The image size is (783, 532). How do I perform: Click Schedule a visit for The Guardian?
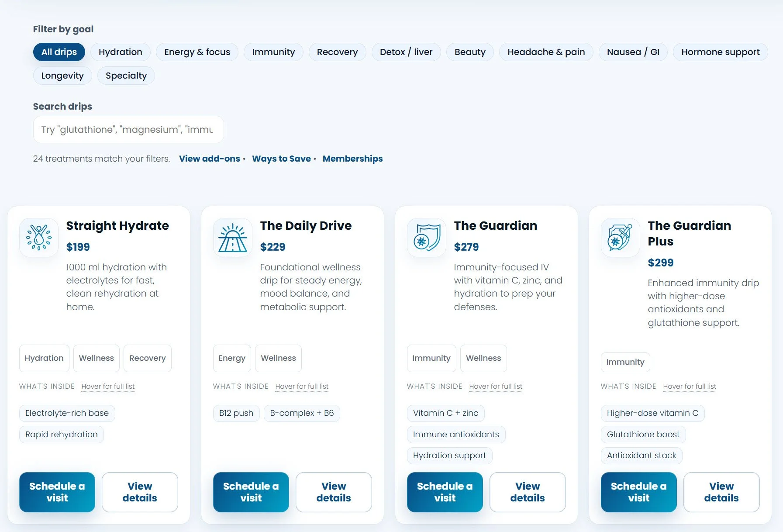pos(445,492)
